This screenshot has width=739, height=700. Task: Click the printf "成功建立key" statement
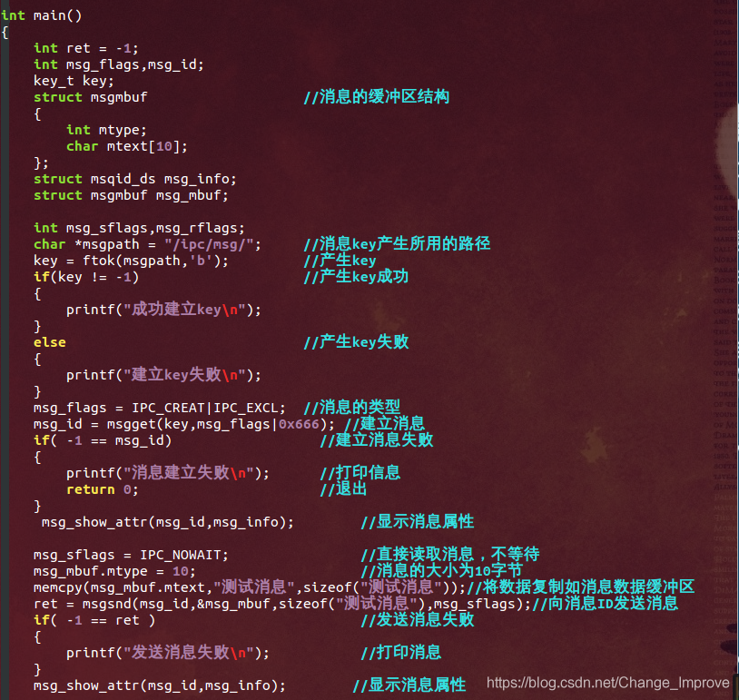click(x=163, y=310)
